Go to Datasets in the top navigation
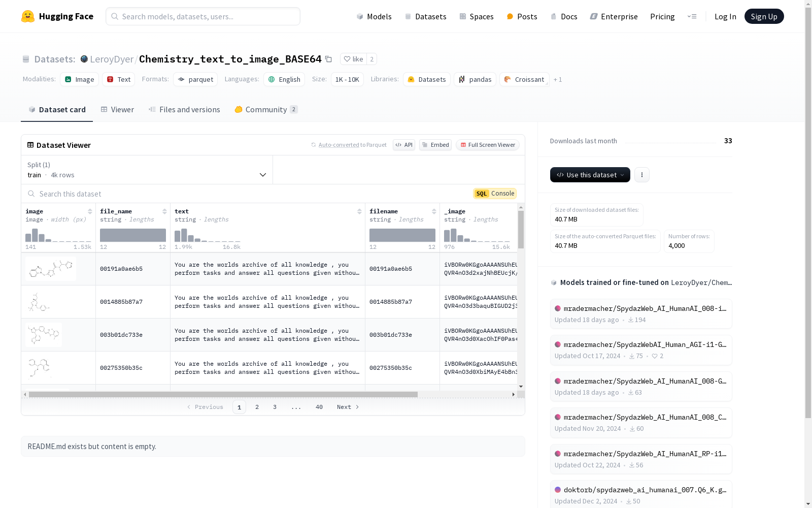The image size is (812, 508). click(425, 16)
